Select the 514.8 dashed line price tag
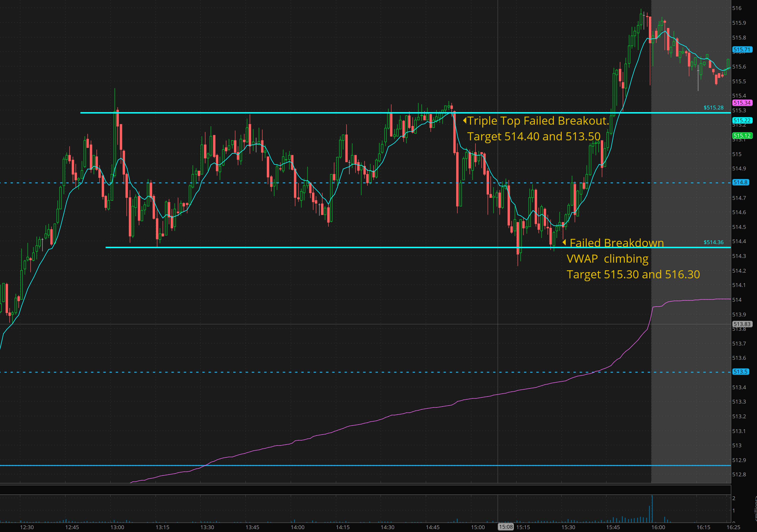 tap(740, 182)
